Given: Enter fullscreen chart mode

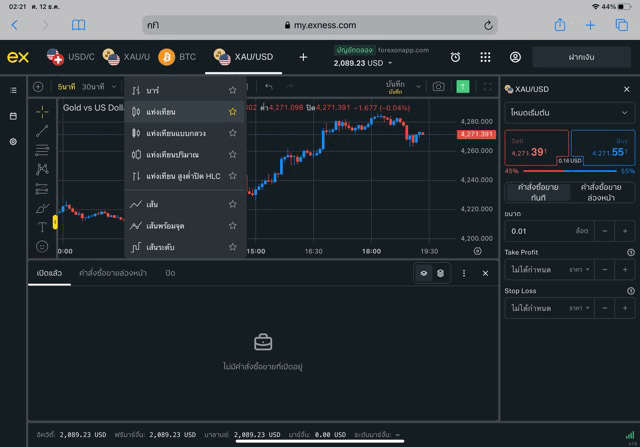Looking at the screenshot, I should [x=487, y=87].
